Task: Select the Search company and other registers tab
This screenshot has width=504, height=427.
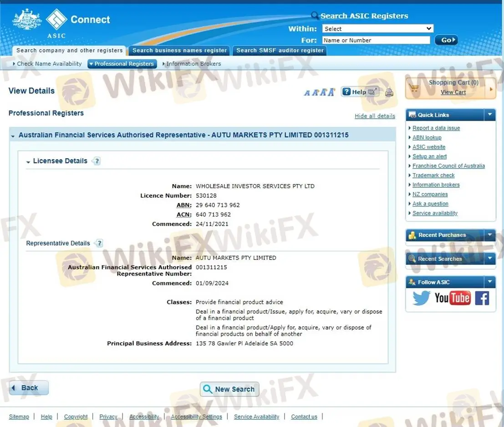Action: (x=69, y=51)
